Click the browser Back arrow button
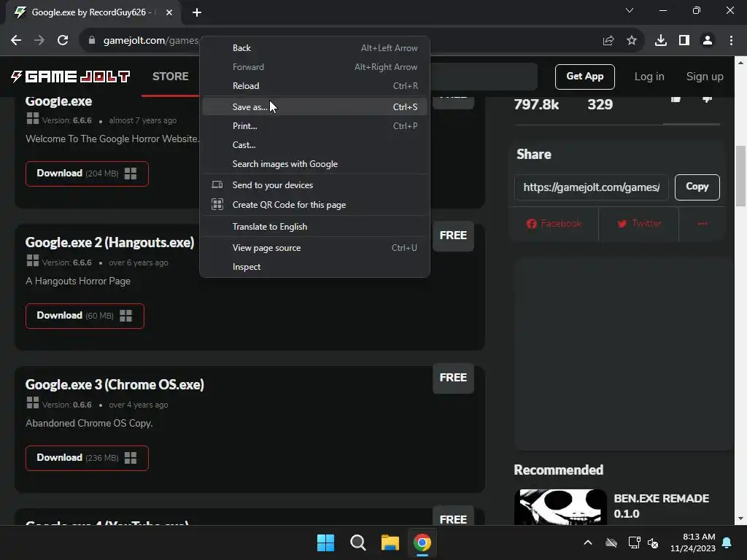 click(16, 41)
